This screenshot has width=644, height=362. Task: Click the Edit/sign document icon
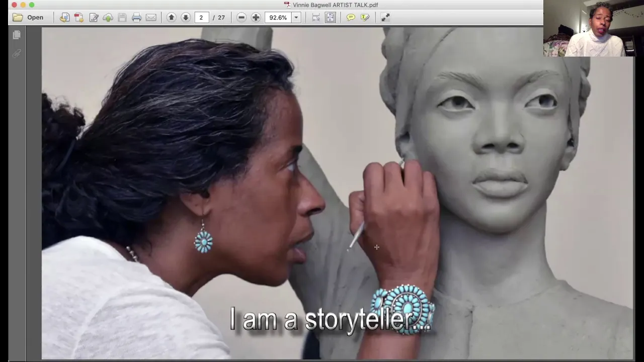pyautogui.click(x=94, y=18)
